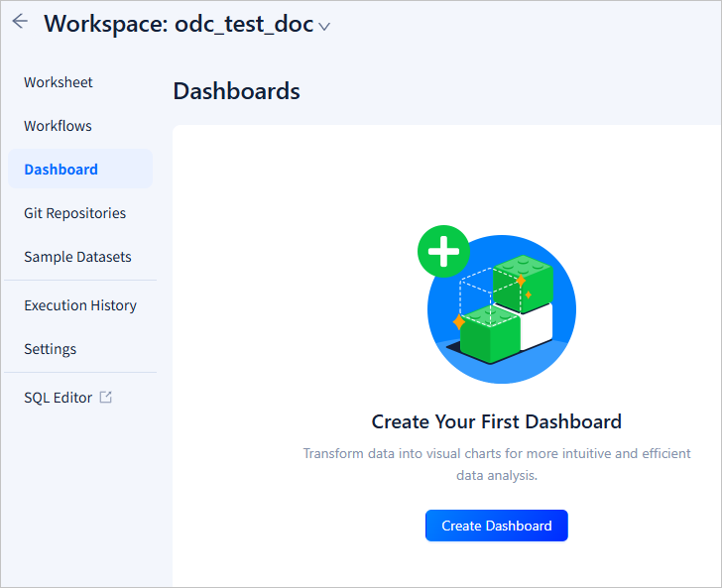
Task: Click the back arrow beside the Workspace title
Action: 20,22
